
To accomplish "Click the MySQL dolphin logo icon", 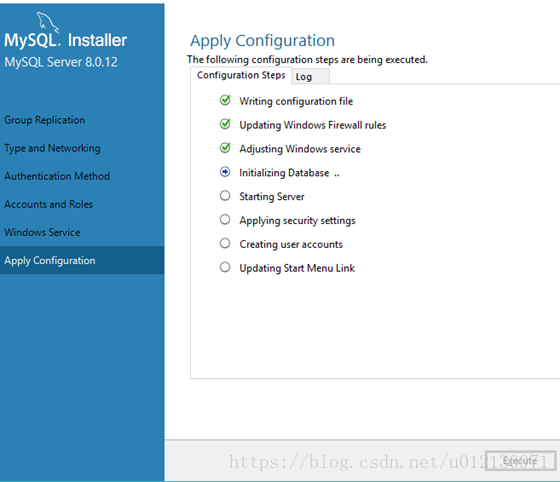I will 48,22.
